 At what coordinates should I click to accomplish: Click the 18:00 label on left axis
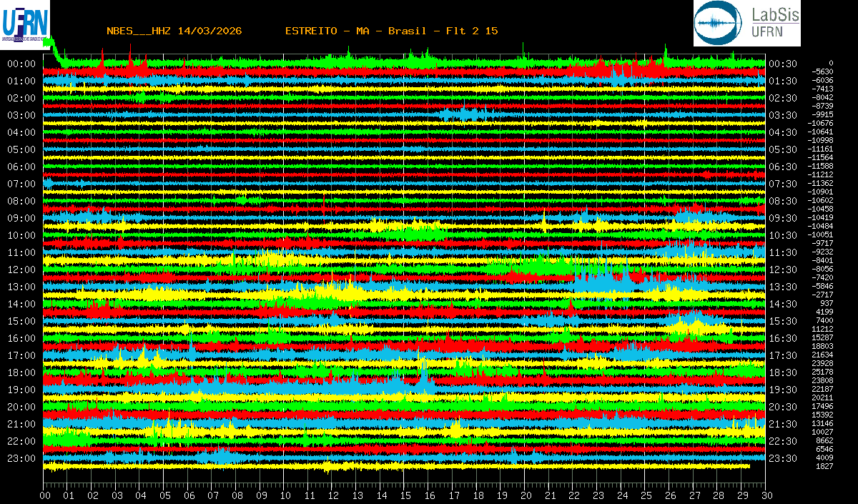(x=21, y=372)
